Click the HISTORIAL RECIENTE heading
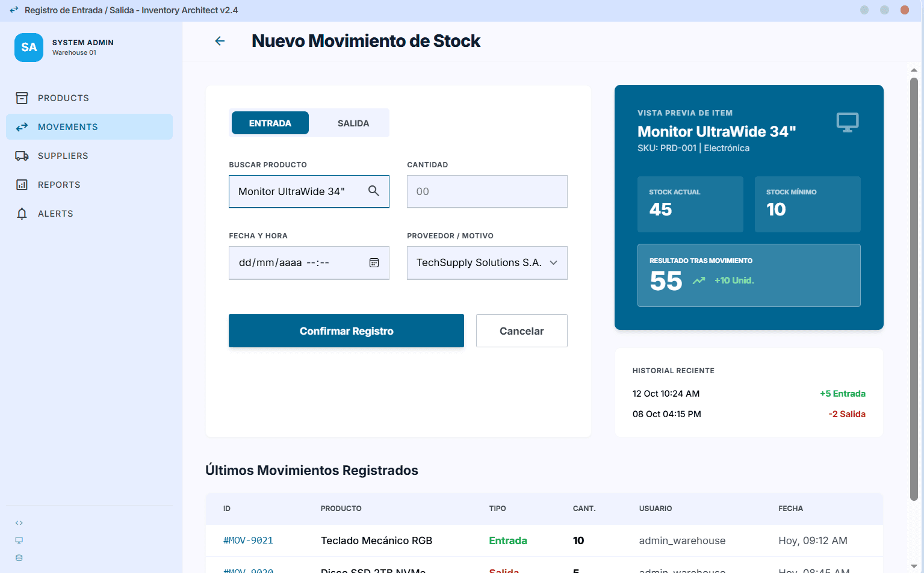This screenshot has width=924, height=573. tap(674, 371)
